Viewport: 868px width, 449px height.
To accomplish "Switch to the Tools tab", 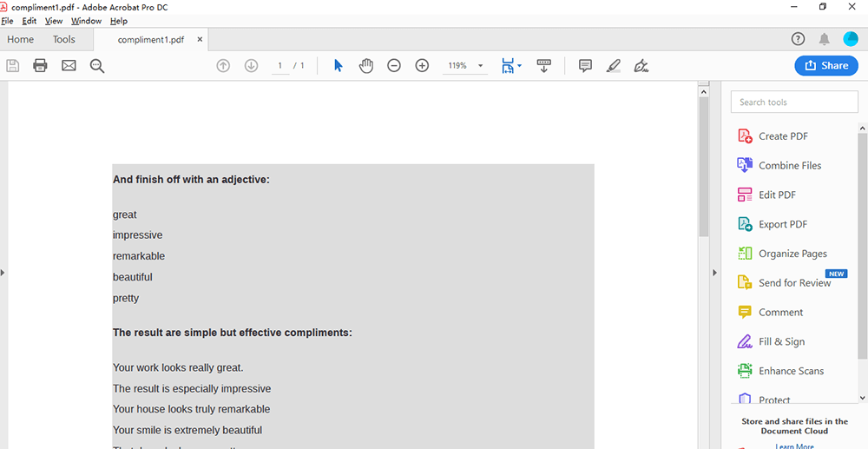I will (x=63, y=39).
